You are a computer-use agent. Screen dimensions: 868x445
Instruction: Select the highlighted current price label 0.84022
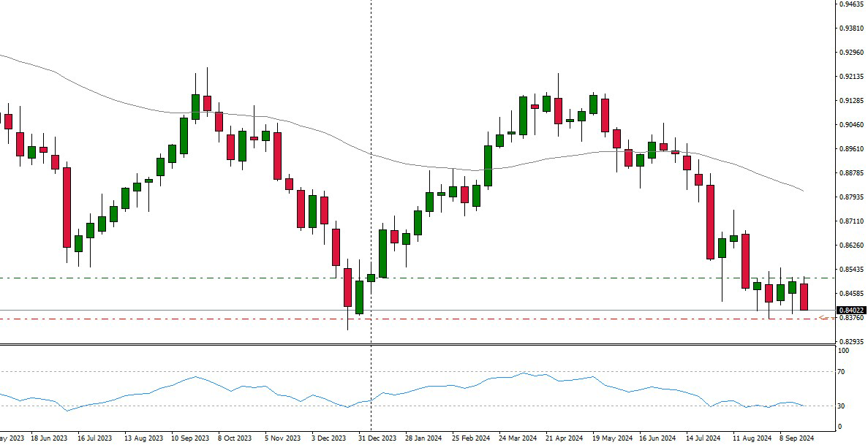[x=850, y=310]
